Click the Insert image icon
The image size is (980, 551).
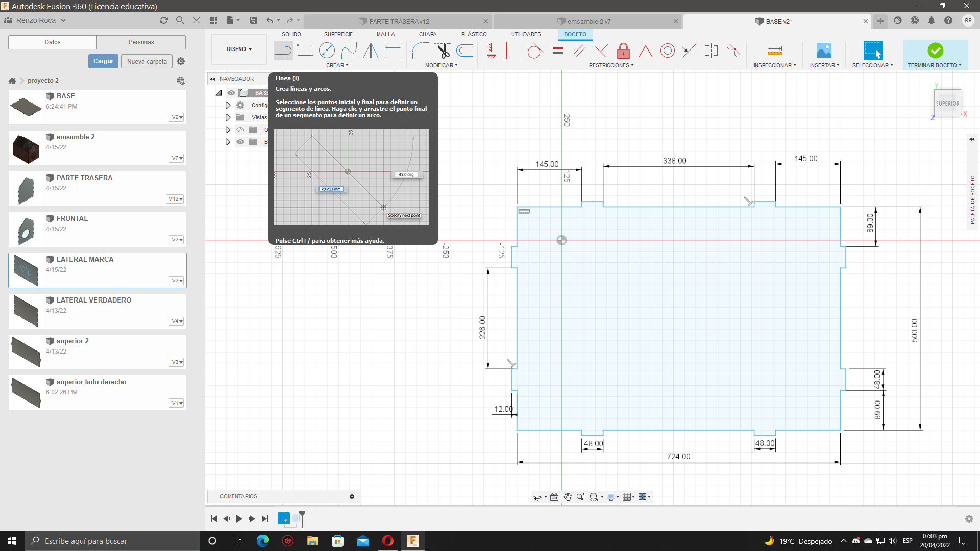point(824,51)
